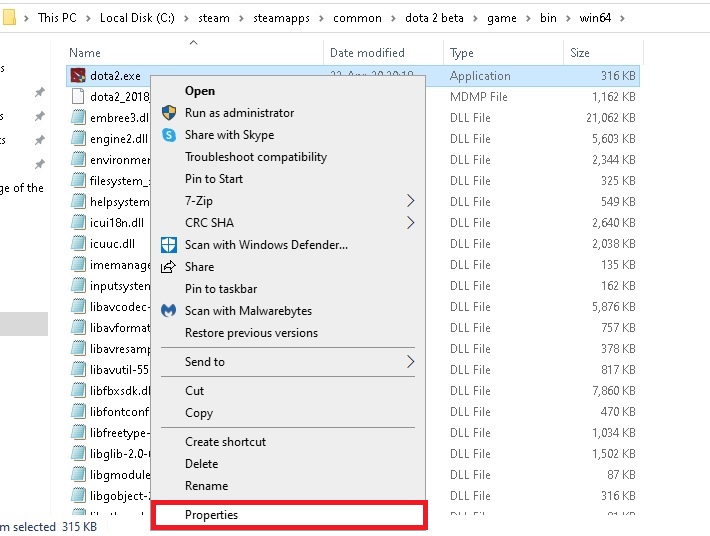Select the icuuc.dll file name
Screen dimensions: 710x536
[x=112, y=244]
